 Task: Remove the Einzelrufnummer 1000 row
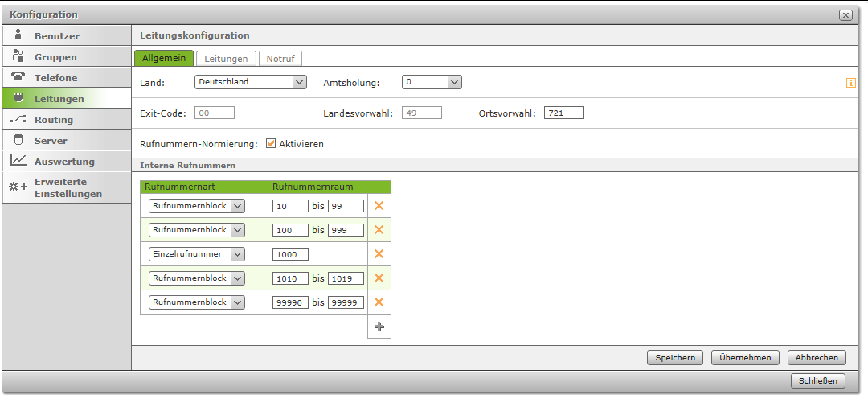pos(379,254)
